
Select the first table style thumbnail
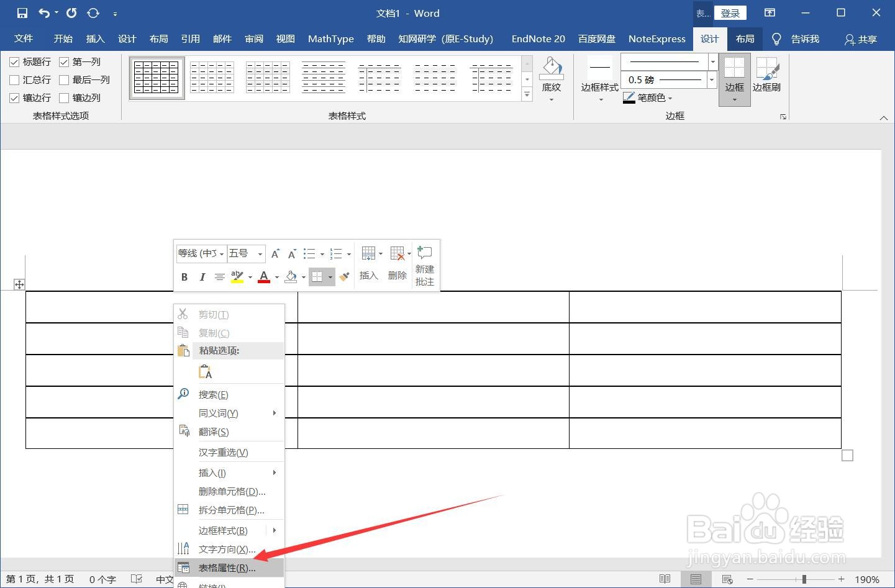[157, 78]
